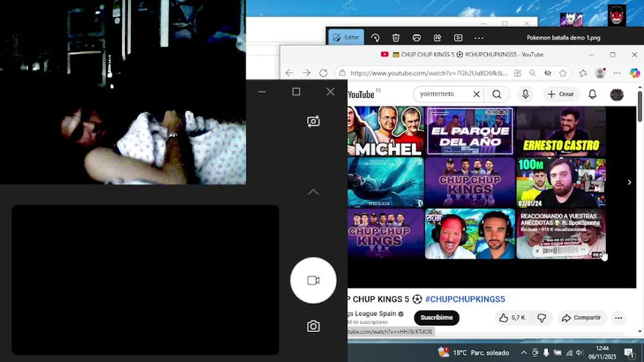Go back in the browser

289,73
